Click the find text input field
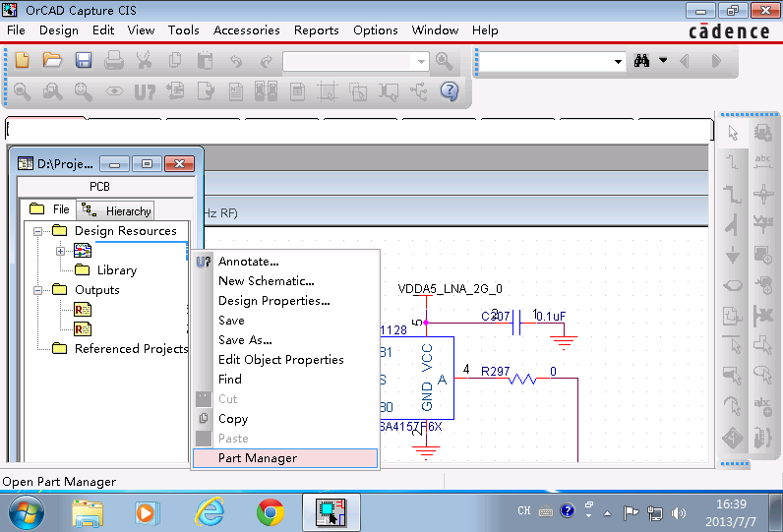 [546, 62]
